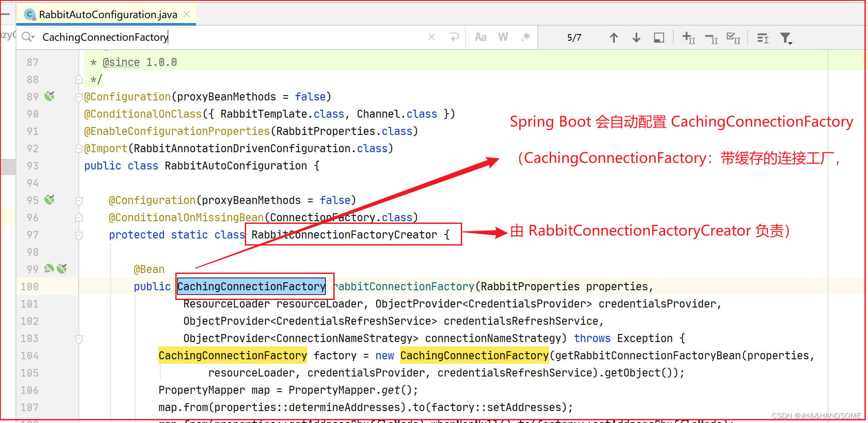The width and height of the screenshot is (868, 423).
Task: Click credentialsRefreshService parameter on line 102
Action: coord(521,321)
